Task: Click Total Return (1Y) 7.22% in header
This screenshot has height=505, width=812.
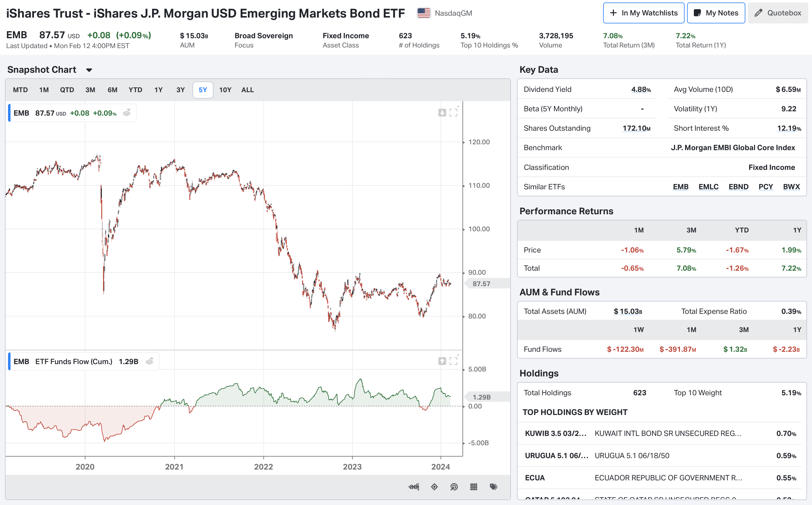Action: click(x=685, y=36)
